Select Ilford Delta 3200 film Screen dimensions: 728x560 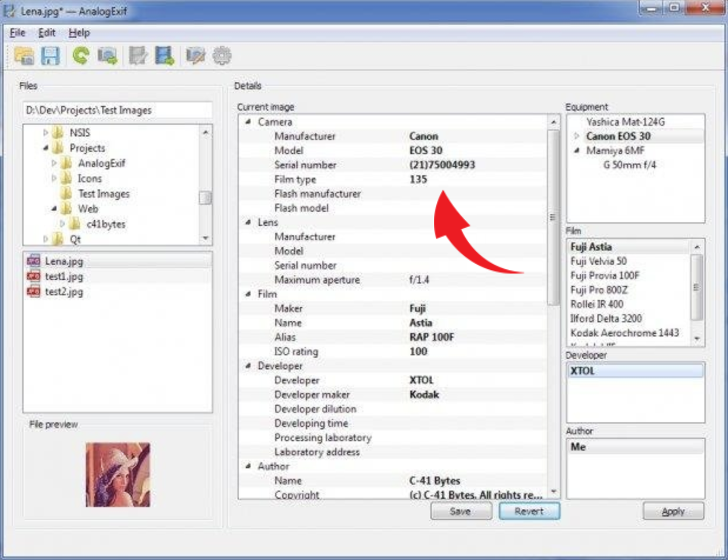coord(606,318)
